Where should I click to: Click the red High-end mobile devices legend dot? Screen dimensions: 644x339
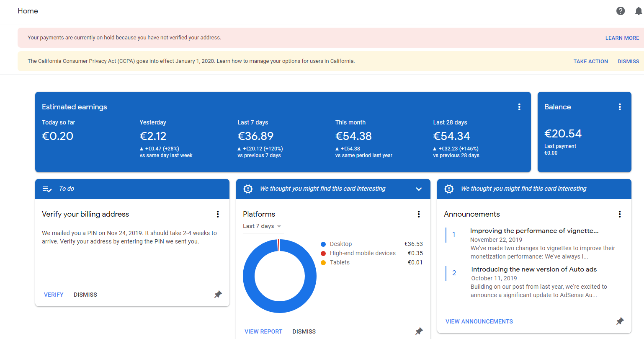pyautogui.click(x=323, y=254)
